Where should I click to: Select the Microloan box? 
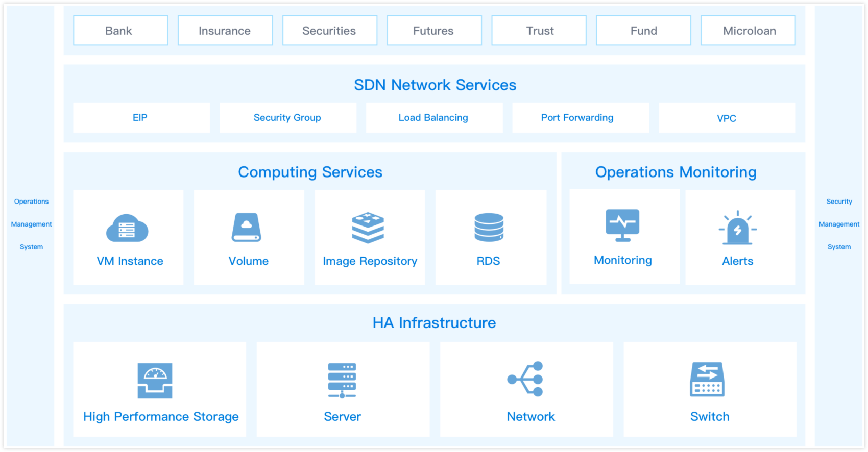click(x=748, y=31)
